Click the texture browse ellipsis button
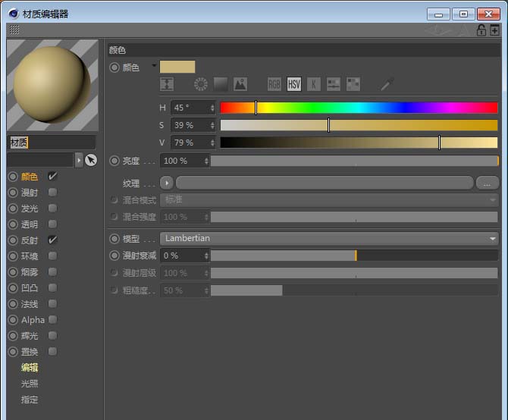 click(488, 183)
